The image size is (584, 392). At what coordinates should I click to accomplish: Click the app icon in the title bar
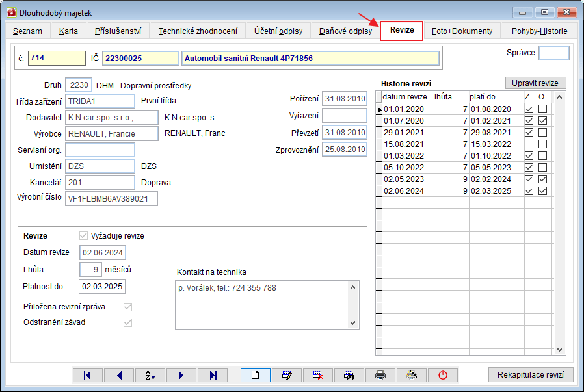click(12, 12)
